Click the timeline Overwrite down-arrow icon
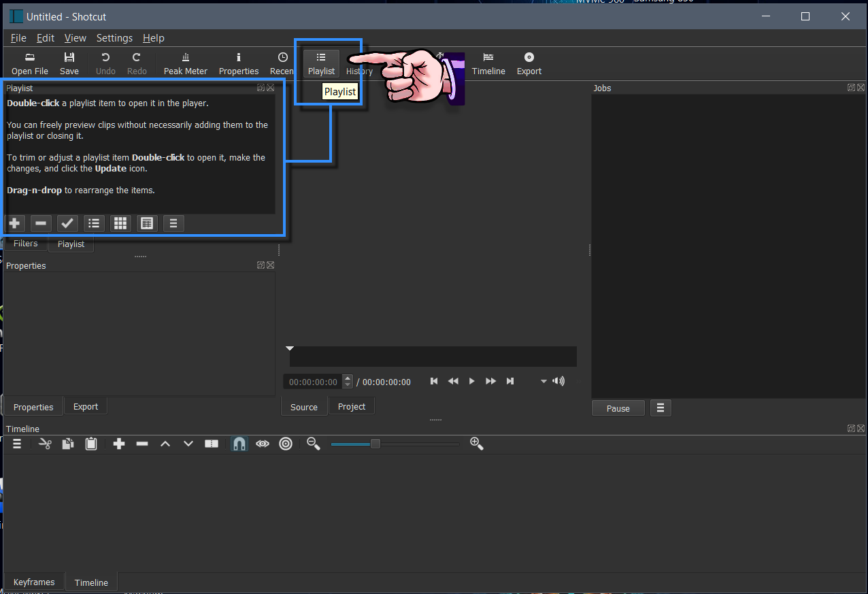Viewport: 868px width, 594px height. pos(188,444)
